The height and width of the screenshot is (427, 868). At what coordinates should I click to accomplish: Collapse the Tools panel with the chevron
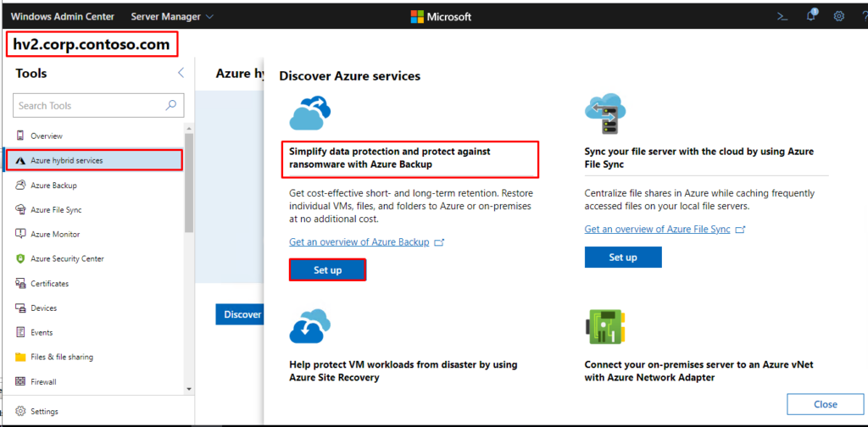pos(181,73)
